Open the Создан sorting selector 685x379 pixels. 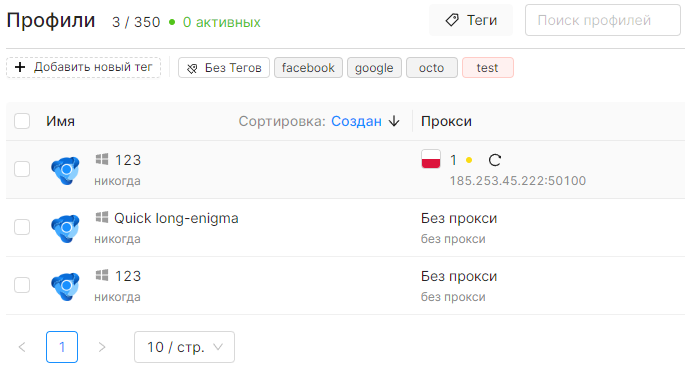pyautogui.click(x=356, y=121)
